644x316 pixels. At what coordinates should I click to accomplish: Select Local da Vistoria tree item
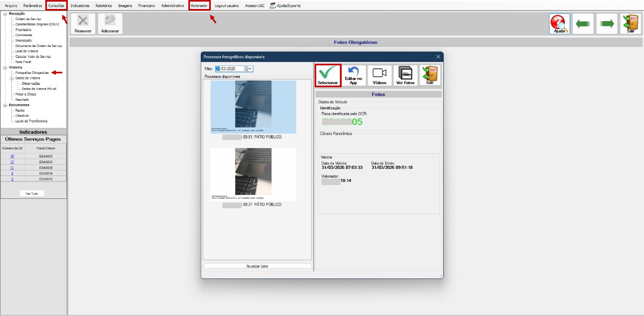click(x=26, y=51)
